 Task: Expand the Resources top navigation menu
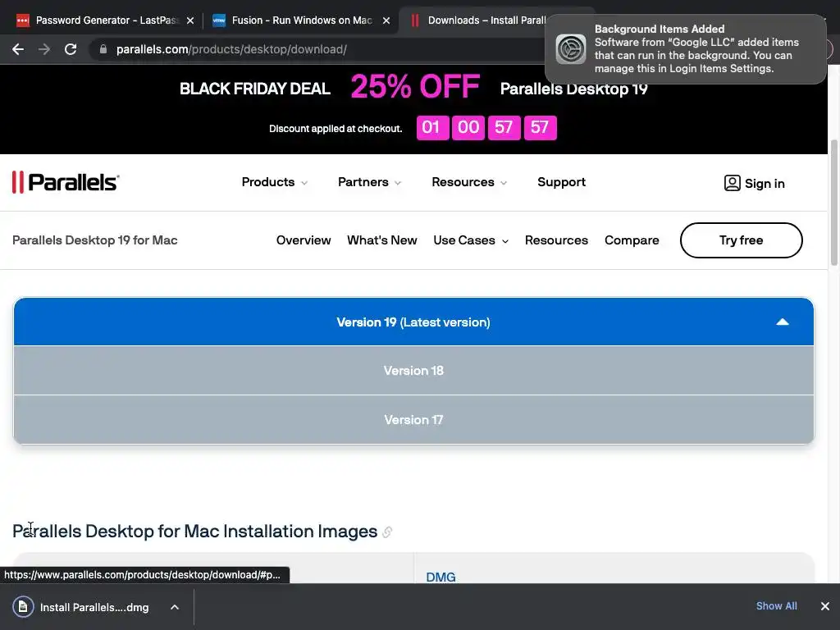click(x=469, y=182)
